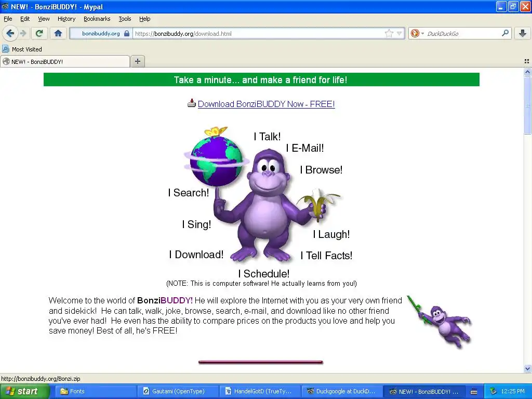This screenshot has height=399, width=532.
Task: Click the 12:25 PM clock
Action: pyautogui.click(x=513, y=391)
